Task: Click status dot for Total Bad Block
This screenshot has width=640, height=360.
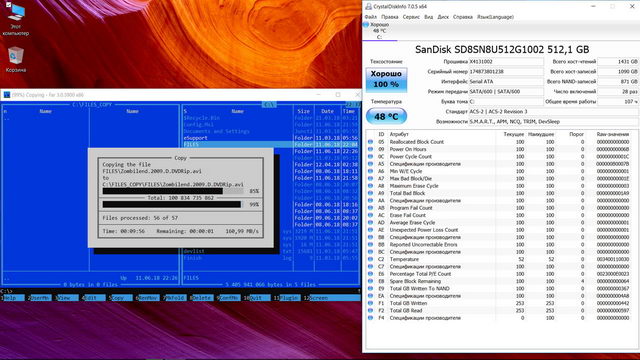Action: (x=370, y=193)
